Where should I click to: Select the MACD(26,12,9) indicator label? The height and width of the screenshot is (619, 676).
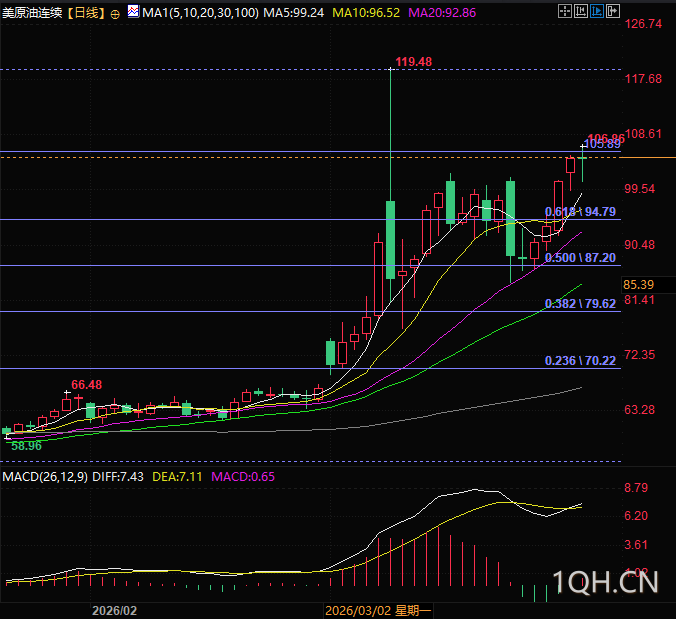point(45,477)
